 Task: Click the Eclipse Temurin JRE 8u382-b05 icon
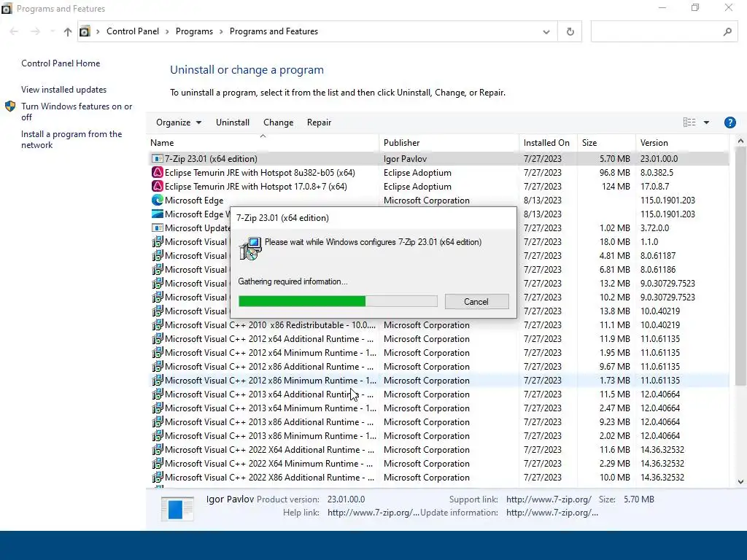(158, 172)
